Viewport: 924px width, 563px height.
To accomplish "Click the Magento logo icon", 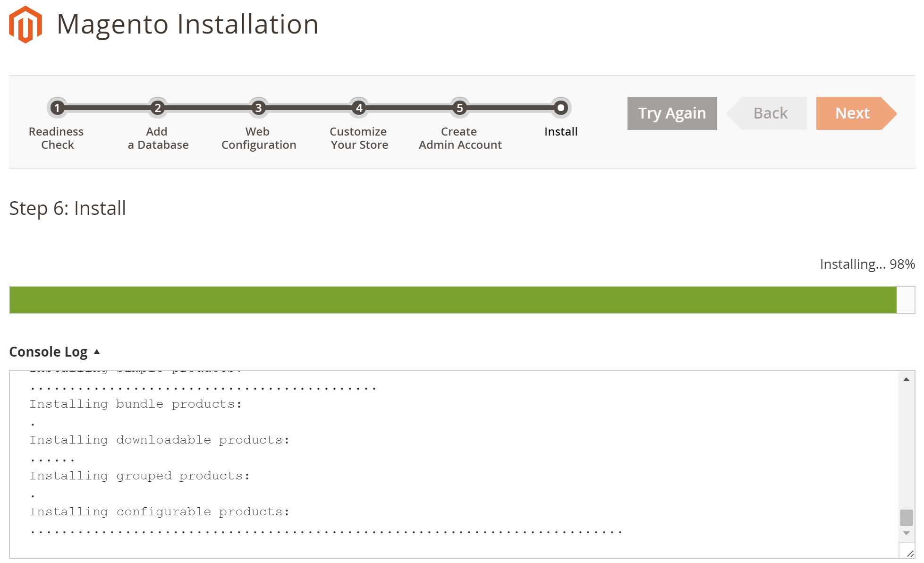I will (x=25, y=25).
